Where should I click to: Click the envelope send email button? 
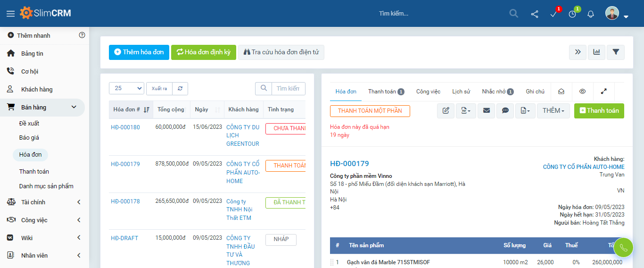coord(486,111)
